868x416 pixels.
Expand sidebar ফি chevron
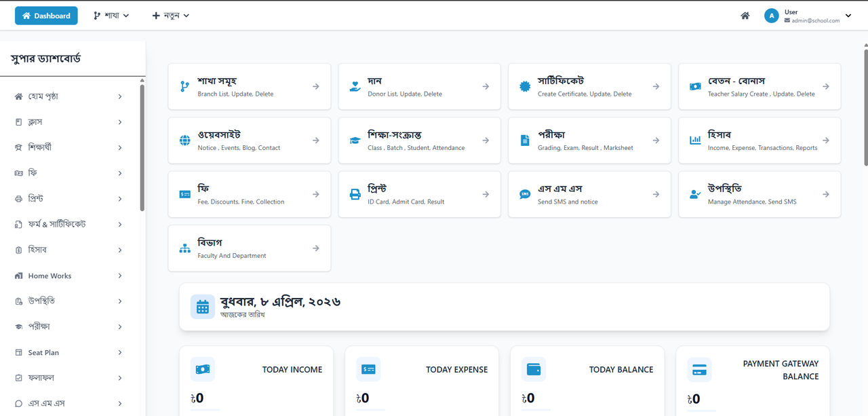120,173
